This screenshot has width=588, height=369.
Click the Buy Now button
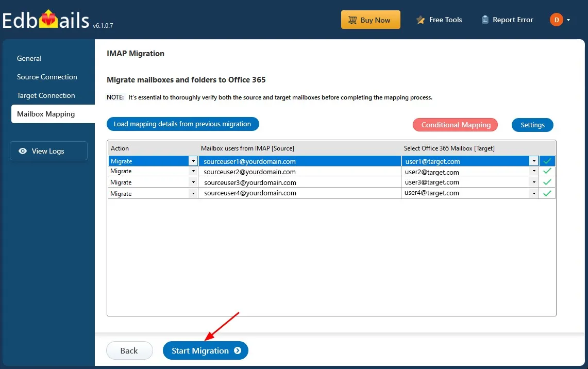(371, 20)
